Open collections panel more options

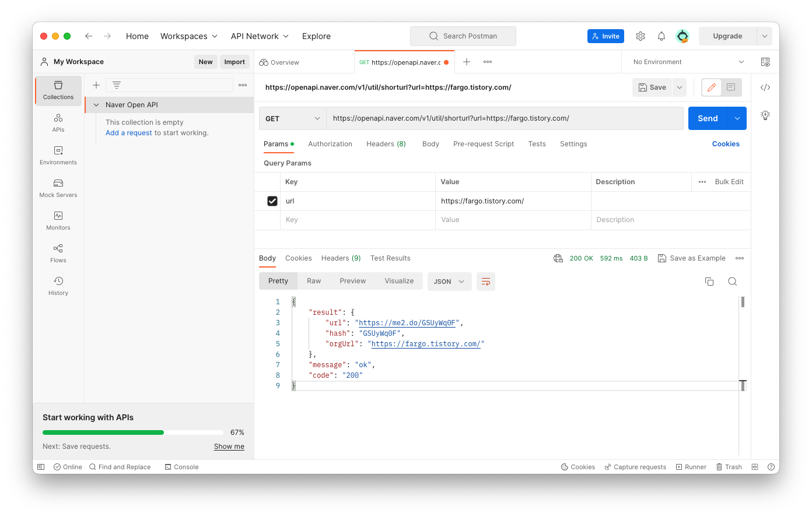click(243, 85)
